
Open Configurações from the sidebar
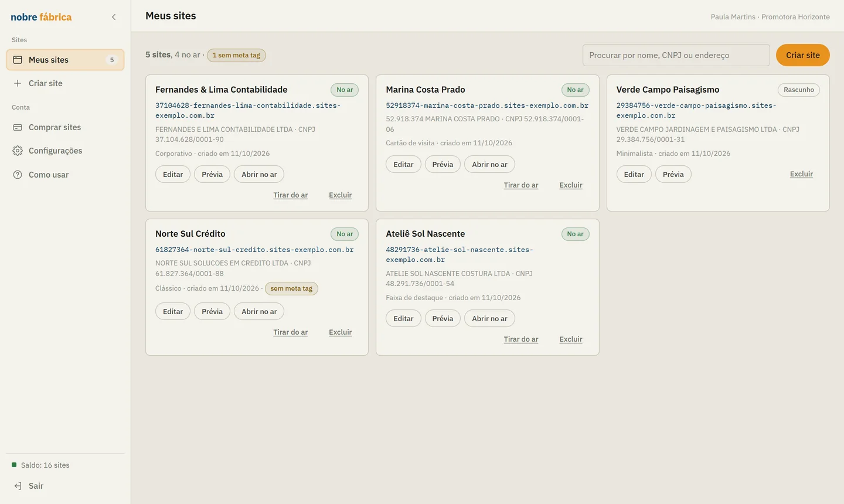(x=65, y=151)
